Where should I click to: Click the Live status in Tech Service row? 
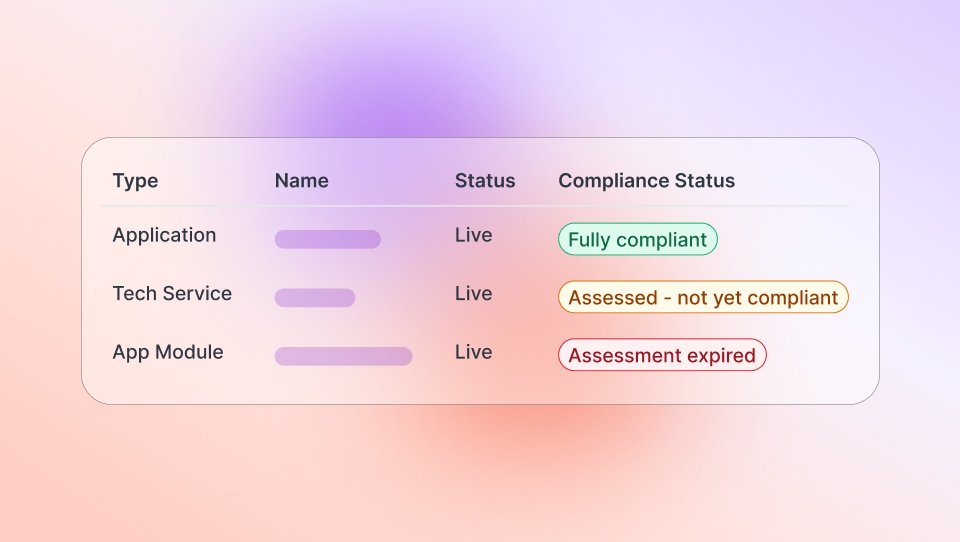point(473,293)
